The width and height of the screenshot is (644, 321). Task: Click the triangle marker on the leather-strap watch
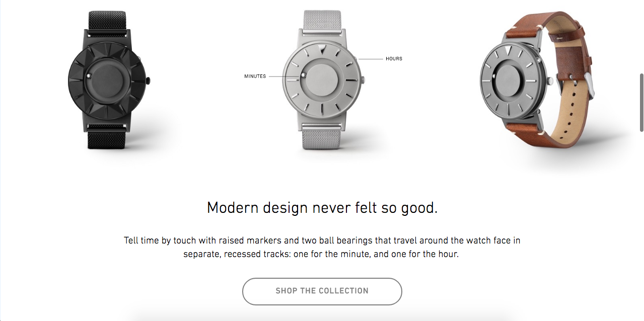click(x=509, y=50)
